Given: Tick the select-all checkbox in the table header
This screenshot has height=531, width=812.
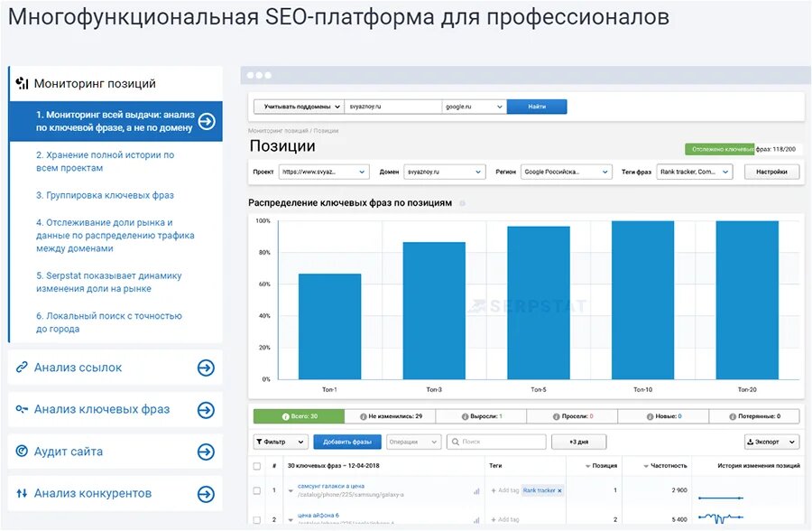Looking at the screenshot, I should click(258, 466).
